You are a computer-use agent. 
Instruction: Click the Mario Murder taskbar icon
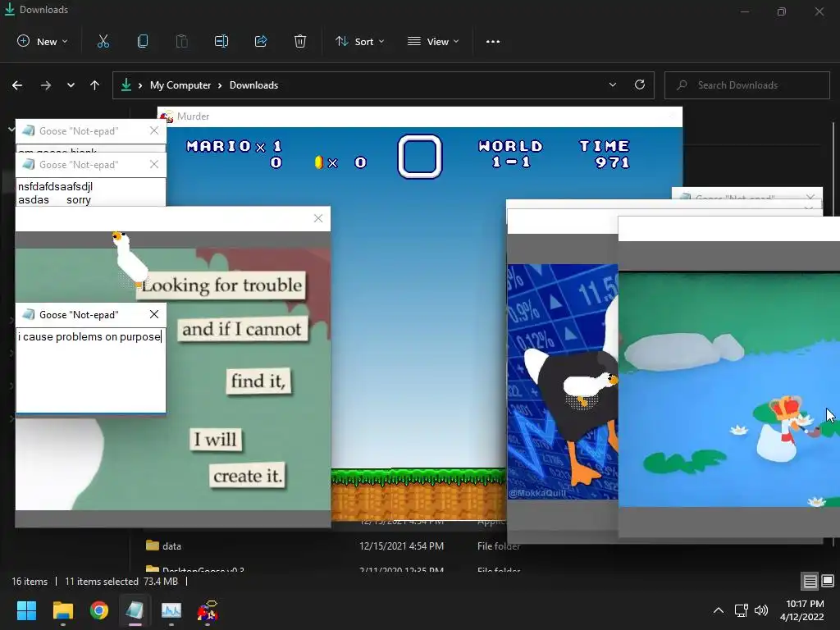tap(208, 610)
